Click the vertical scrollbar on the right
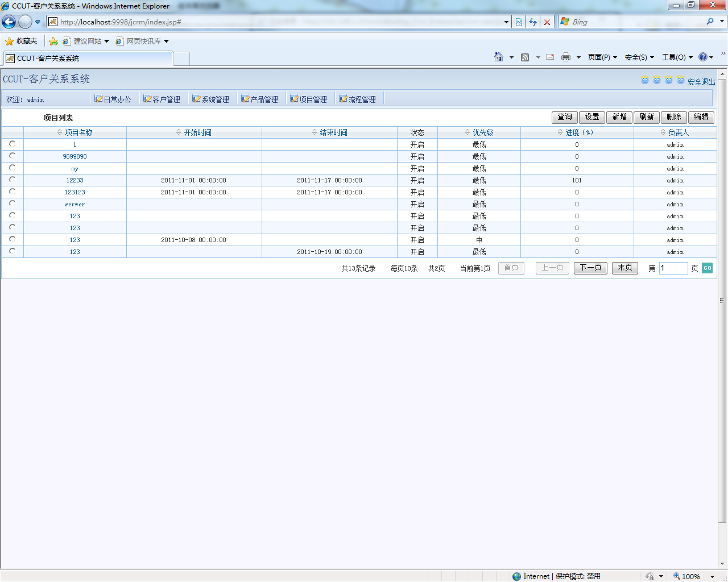Screen dimensions: 728x582 pyautogui.click(x=722, y=301)
